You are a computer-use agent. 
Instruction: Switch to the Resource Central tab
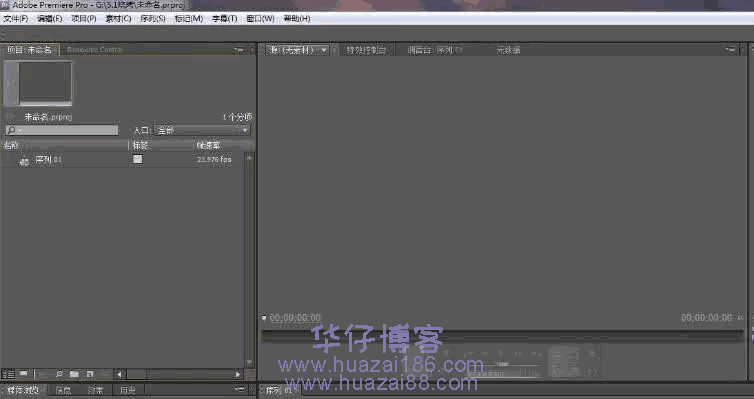click(x=94, y=50)
